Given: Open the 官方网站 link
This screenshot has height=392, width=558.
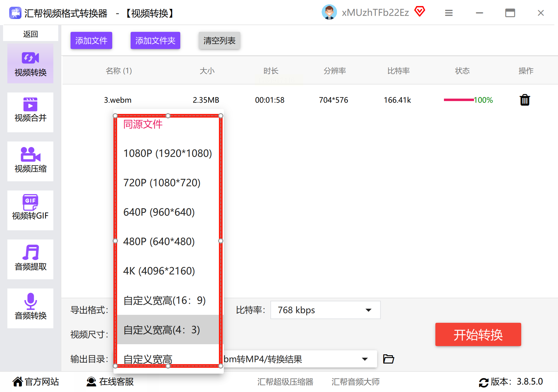Looking at the screenshot, I should 36,382.
